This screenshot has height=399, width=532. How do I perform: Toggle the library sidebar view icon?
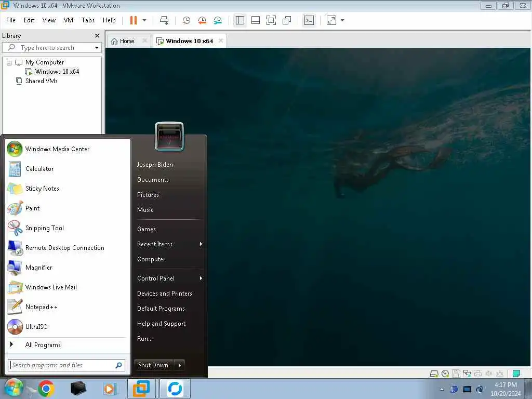[240, 20]
